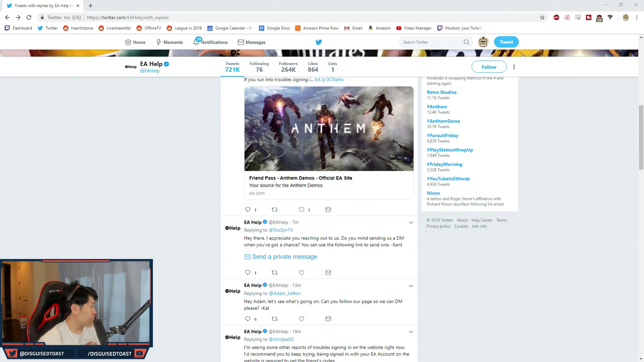644x362 pixels.
Task: Open the Nixon trending topic
Action: click(x=433, y=193)
